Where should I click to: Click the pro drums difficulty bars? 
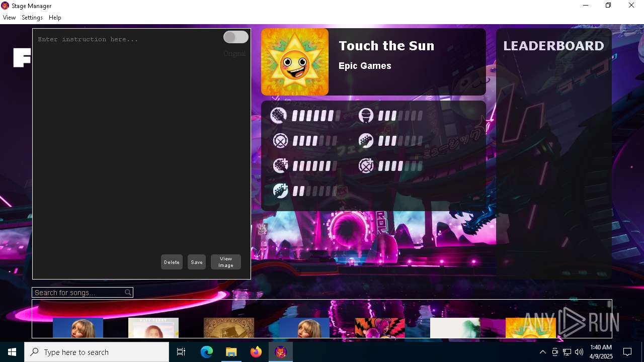coord(400,166)
